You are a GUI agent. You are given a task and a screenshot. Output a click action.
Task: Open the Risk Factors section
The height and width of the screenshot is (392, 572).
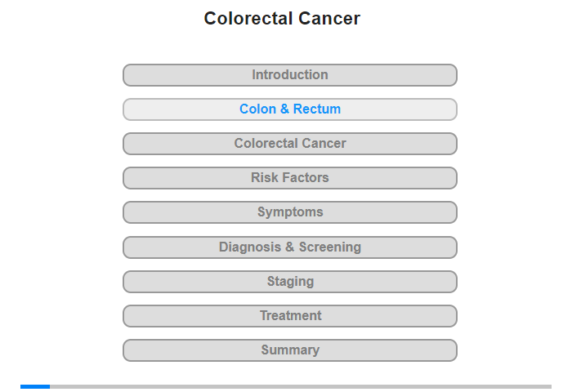pyautogui.click(x=289, y=178)
